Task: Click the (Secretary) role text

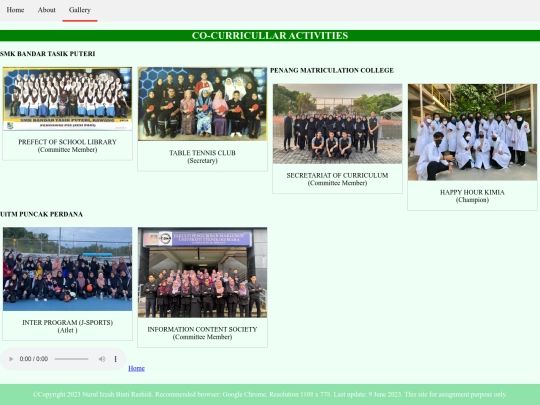Action: 202,161
